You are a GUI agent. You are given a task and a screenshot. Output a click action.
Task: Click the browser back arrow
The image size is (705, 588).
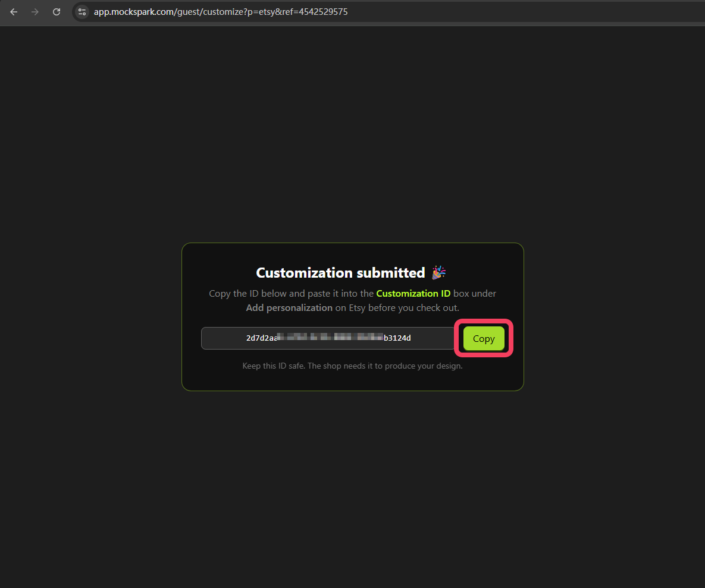(14, 12)
